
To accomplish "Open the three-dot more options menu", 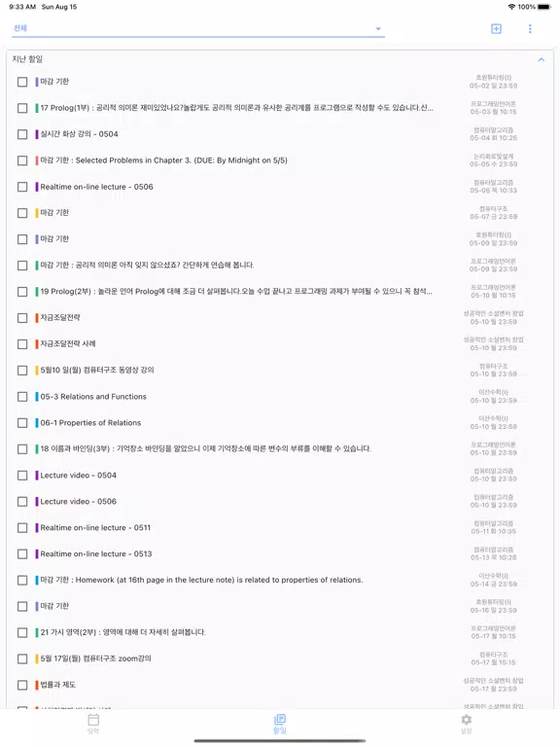I will 530,28.
